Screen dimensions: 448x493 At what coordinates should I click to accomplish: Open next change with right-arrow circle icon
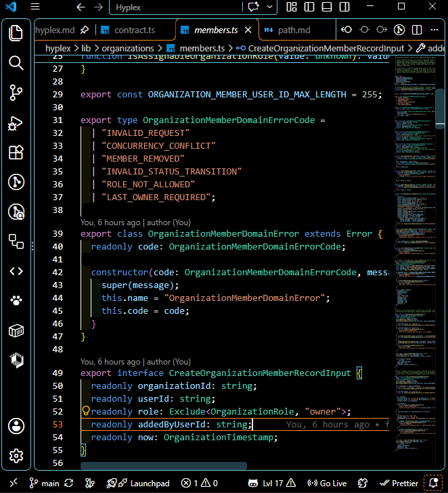point(382,30)
